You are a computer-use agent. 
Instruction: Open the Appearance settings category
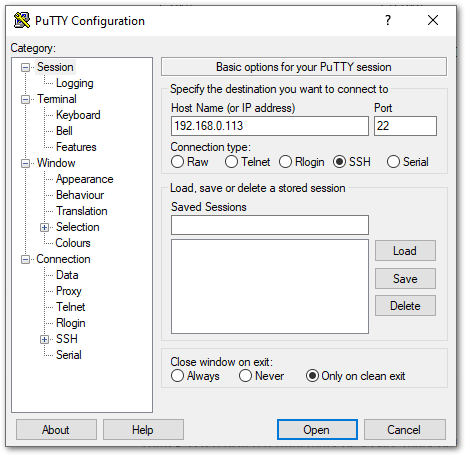coord(85,179)
